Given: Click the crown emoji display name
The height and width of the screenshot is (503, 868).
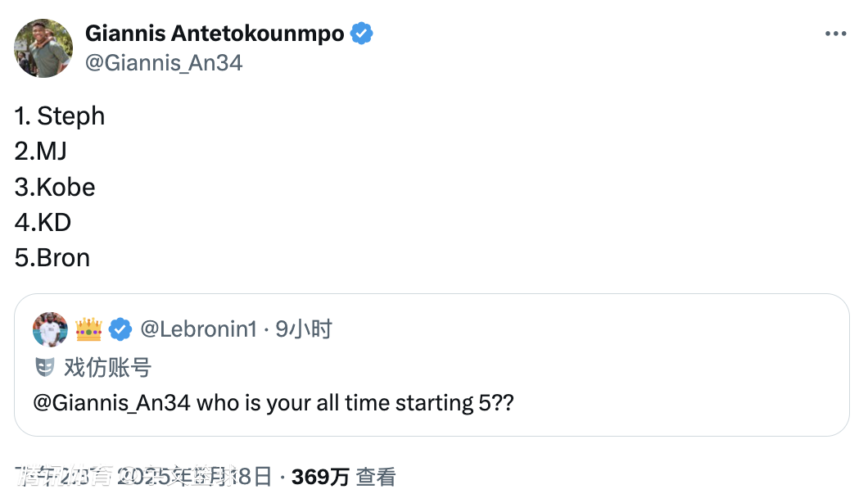Looking at the screenshot, I should pyautogui.click(x=88, y=329).
